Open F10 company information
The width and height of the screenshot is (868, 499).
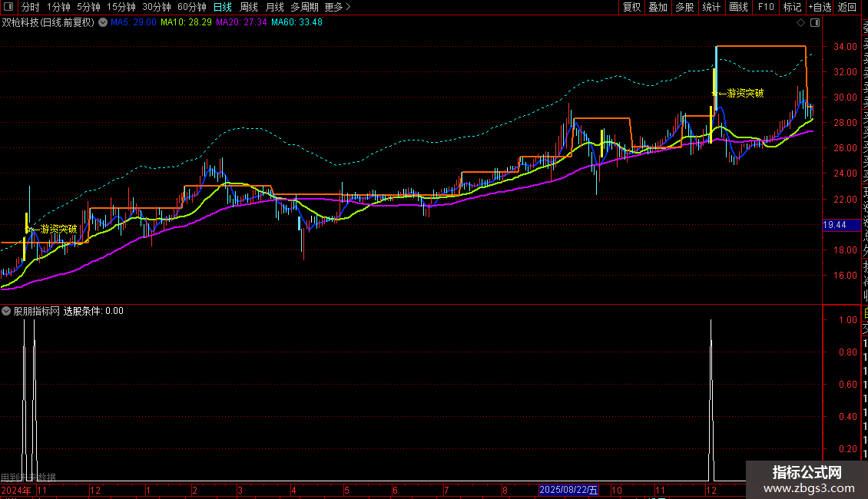coord(766,7)
